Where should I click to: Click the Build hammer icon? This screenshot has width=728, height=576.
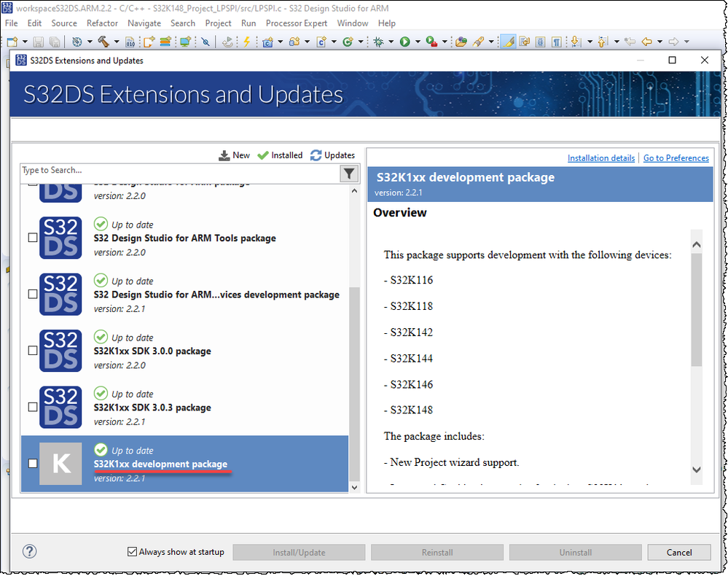coord(103,42)
